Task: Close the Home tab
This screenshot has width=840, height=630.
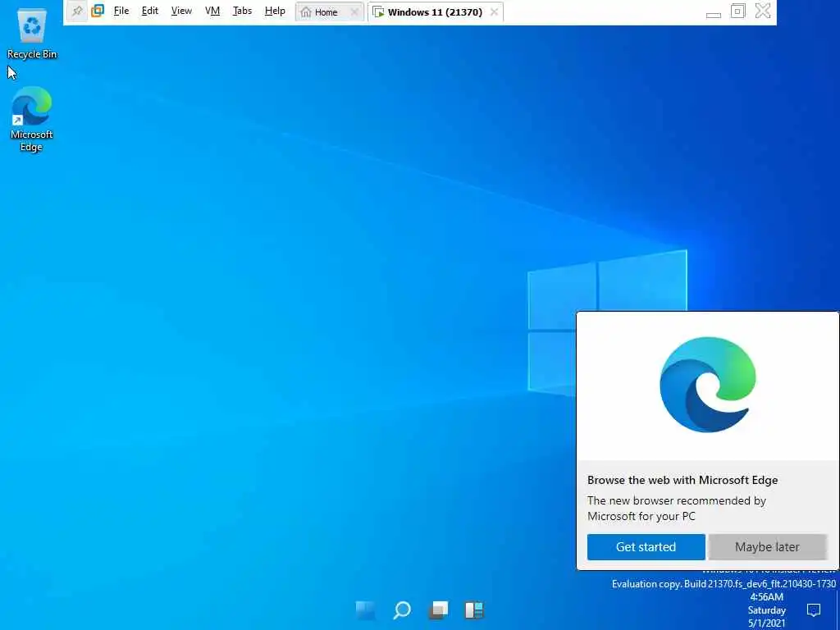Action: click(354, 11)
